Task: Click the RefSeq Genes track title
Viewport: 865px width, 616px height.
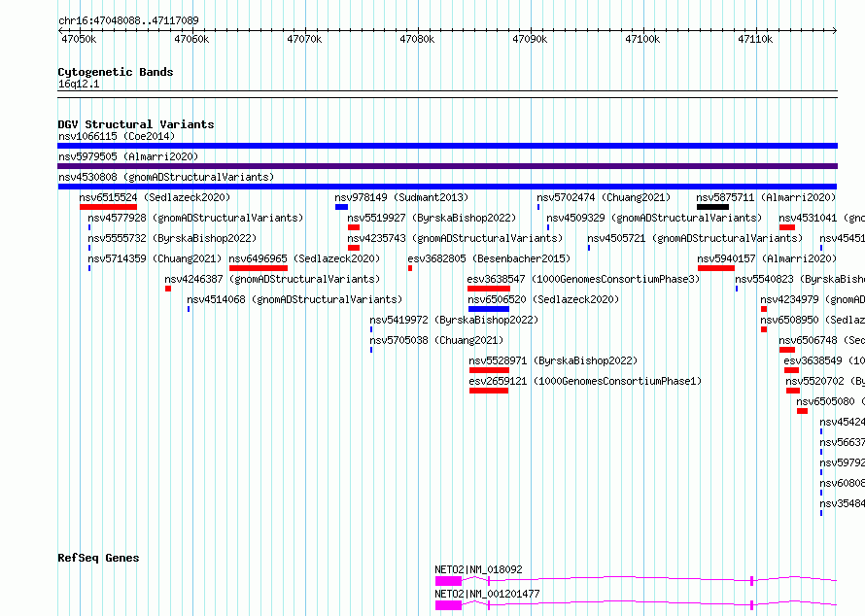Action: (98, 558)
